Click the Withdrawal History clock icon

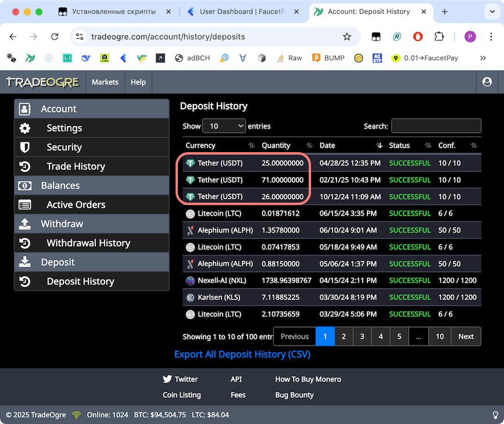click(x=25, y=243)
